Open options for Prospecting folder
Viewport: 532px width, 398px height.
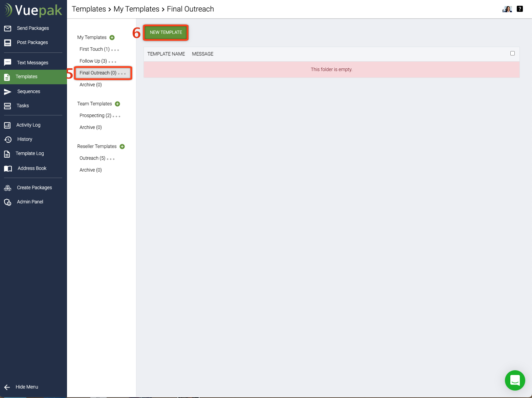coord(116,116)
